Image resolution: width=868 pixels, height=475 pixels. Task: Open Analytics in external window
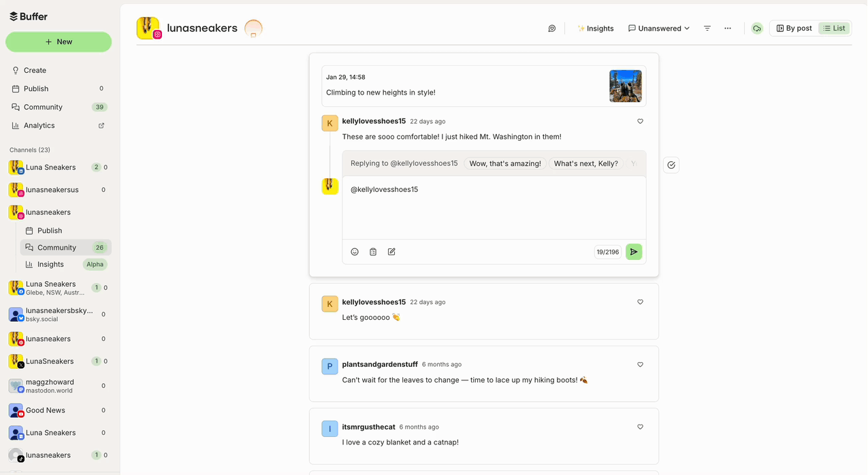click(59, 125)
